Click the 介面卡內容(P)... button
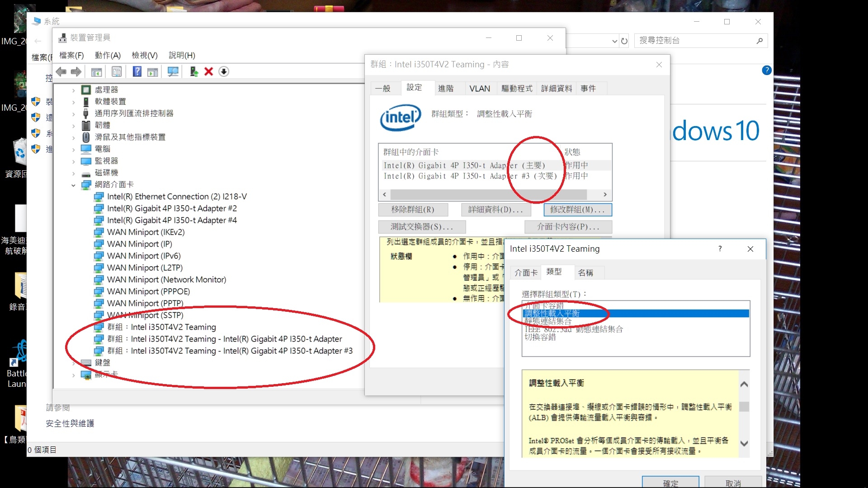The width and height of the screenshot is (868, 488). click(568, 227)
